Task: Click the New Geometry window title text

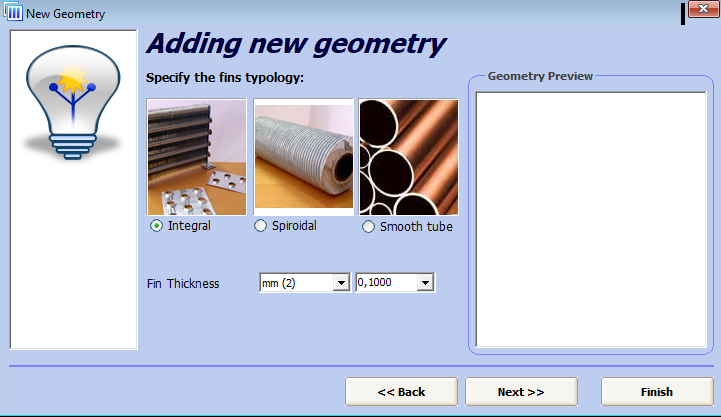Action: (66, 14)
